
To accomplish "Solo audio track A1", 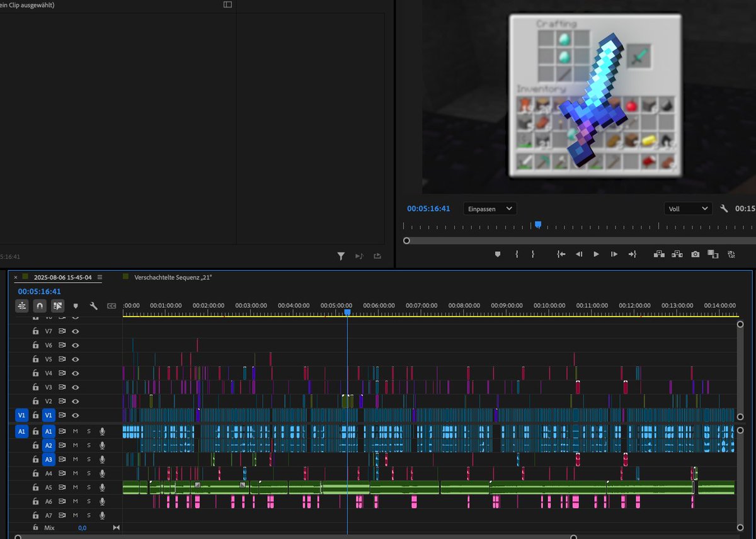I will 89,431.
